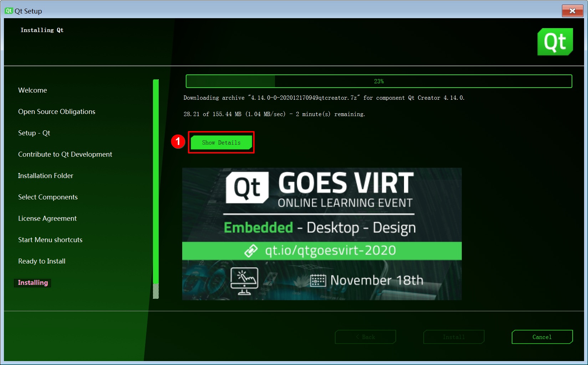588x365 pixels.
Task: Click the calendar icon on the banner
Action: (318, 281)
